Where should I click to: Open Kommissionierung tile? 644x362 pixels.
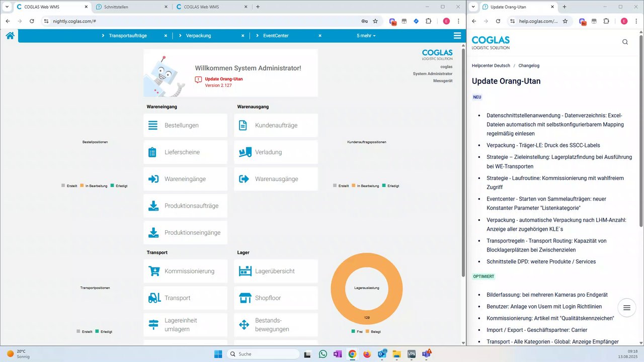185,271
